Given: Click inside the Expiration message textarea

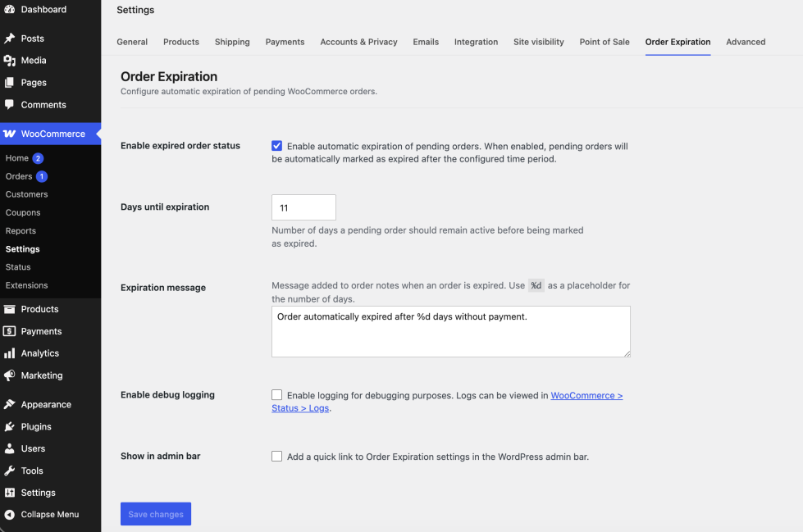Looking at the screenshot, I should point(450,332).
